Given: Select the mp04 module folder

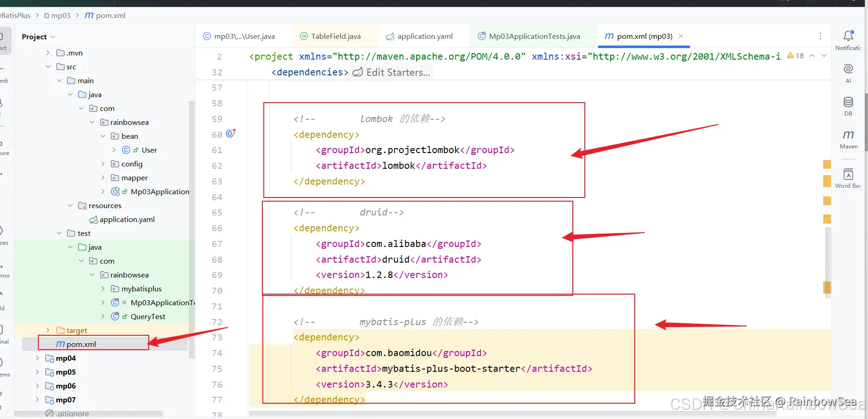Looking at the screenshot, I should [x=66, y=358].
